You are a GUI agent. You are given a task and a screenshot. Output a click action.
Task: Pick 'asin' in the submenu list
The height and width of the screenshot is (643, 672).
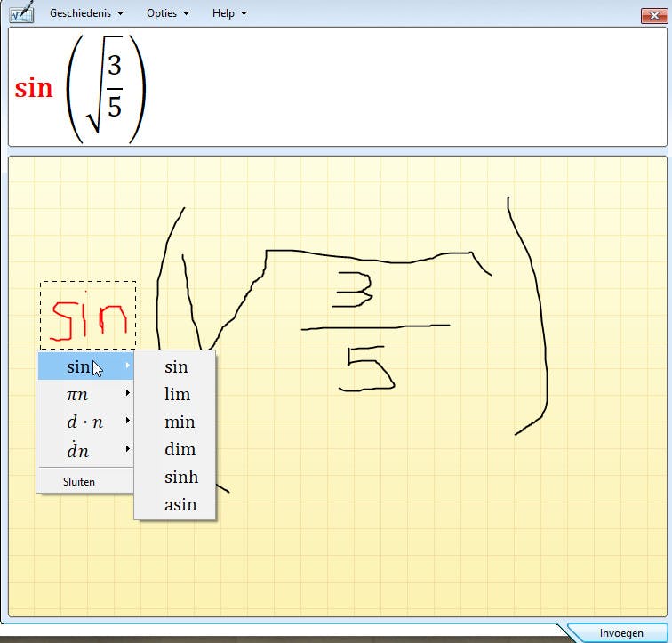tap(175, 504)
